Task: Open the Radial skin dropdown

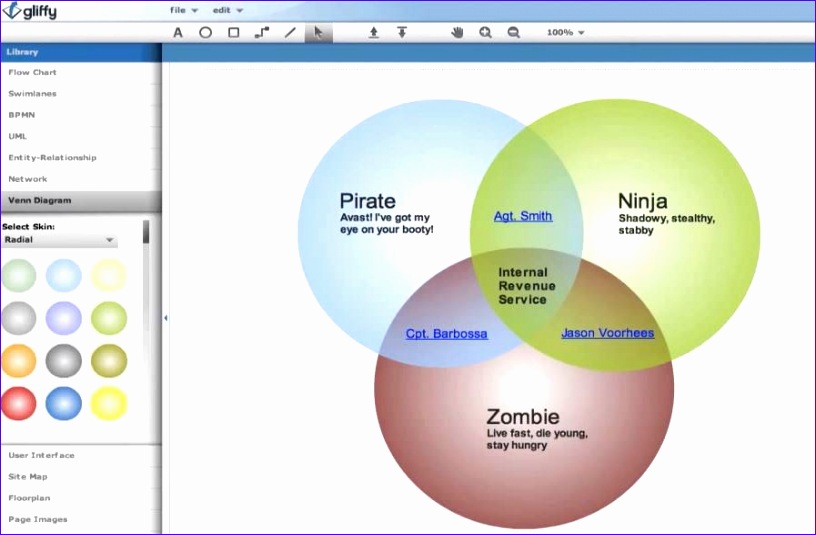Action: [59, 240]
